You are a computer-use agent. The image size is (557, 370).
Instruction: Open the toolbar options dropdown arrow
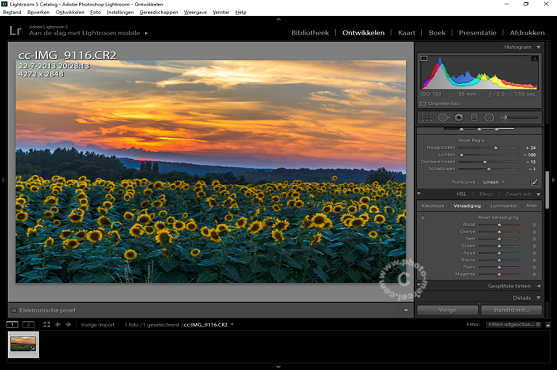pos(406,310)
